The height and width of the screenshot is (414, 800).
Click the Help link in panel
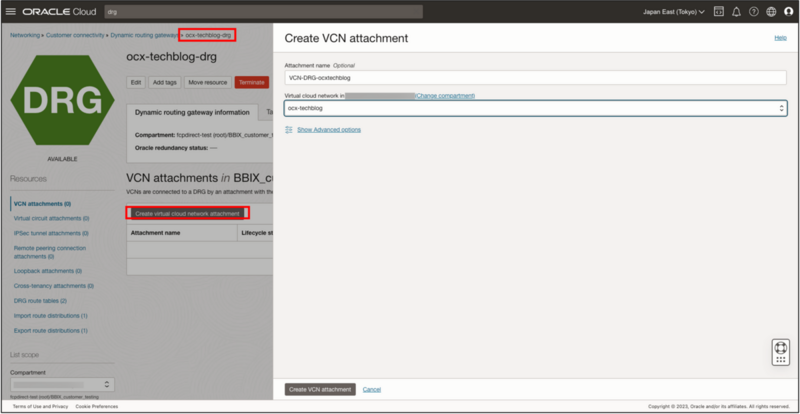tap(781, 38)
